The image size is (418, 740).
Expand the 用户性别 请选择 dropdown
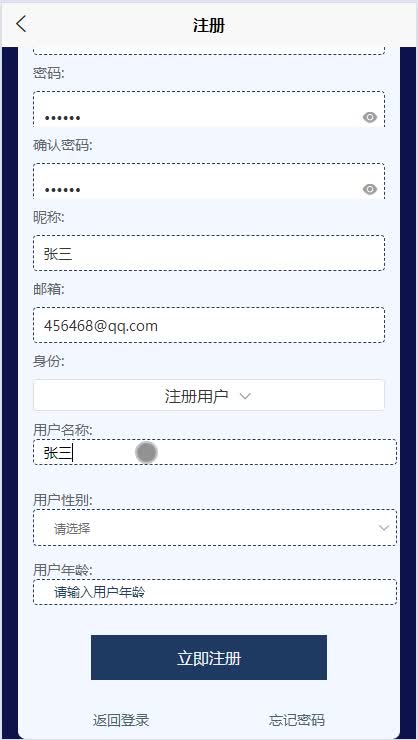(x=215, y=528)
